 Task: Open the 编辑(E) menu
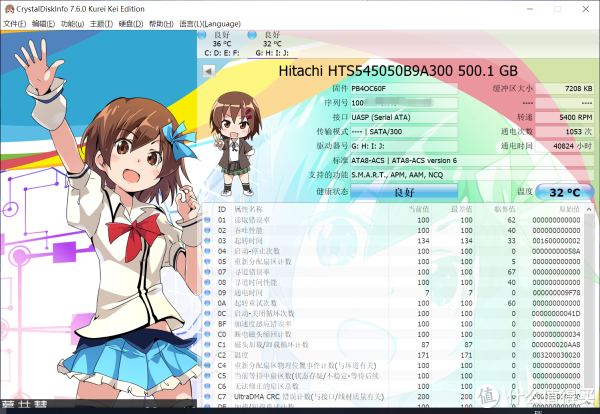tap(43, 24)
